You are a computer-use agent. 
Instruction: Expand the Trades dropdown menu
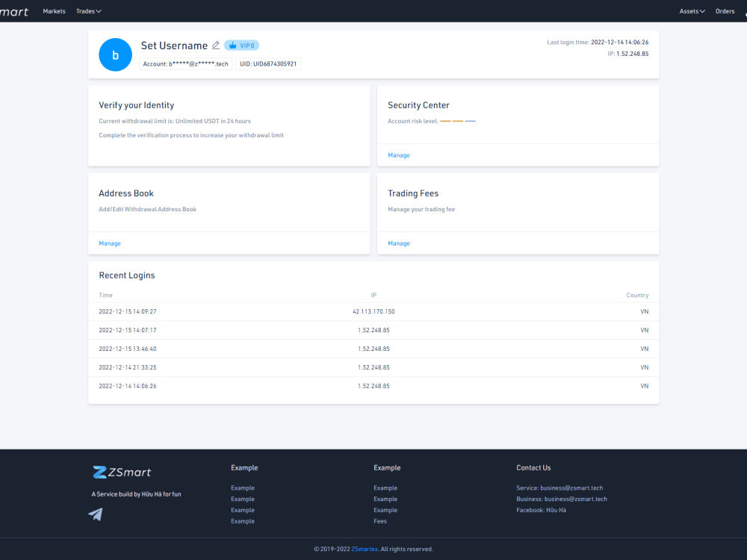(x=89, y=11)
